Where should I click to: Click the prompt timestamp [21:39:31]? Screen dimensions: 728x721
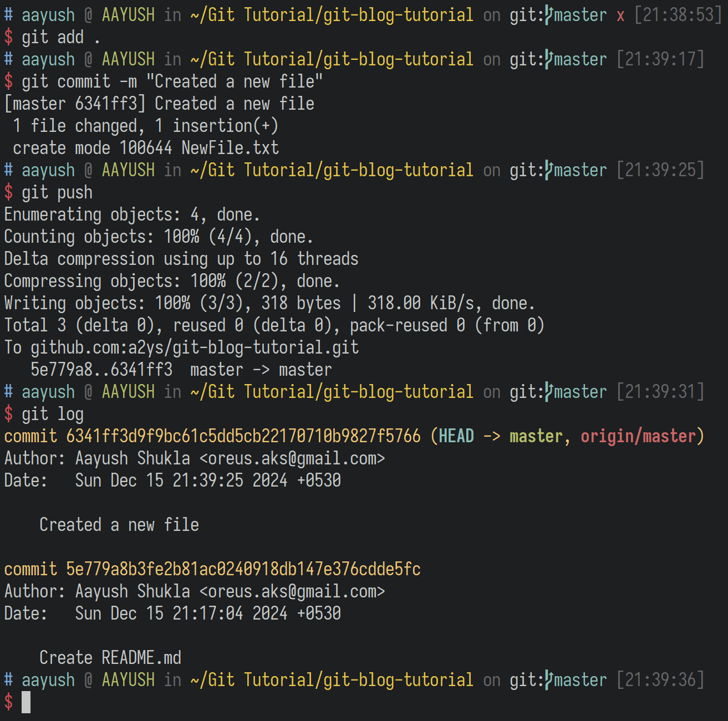660,392
